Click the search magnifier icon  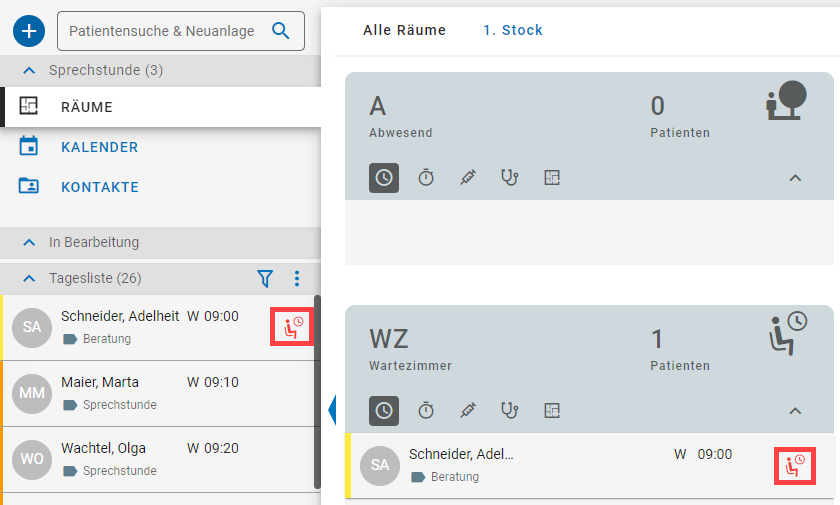point(281,31)
